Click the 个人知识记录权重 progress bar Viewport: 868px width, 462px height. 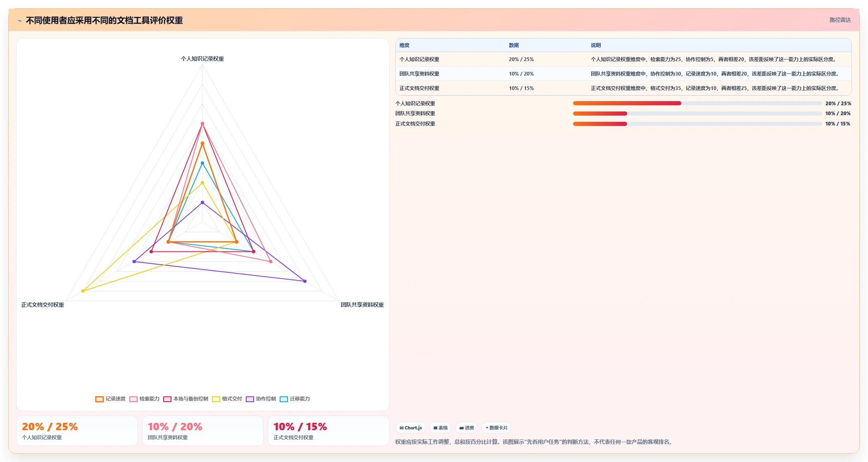click(697, 103)
